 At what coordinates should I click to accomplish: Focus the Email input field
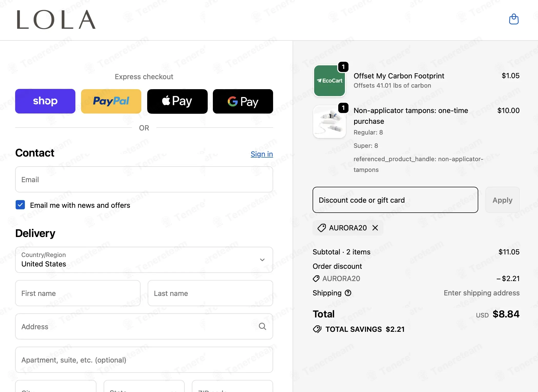[144, 179]
